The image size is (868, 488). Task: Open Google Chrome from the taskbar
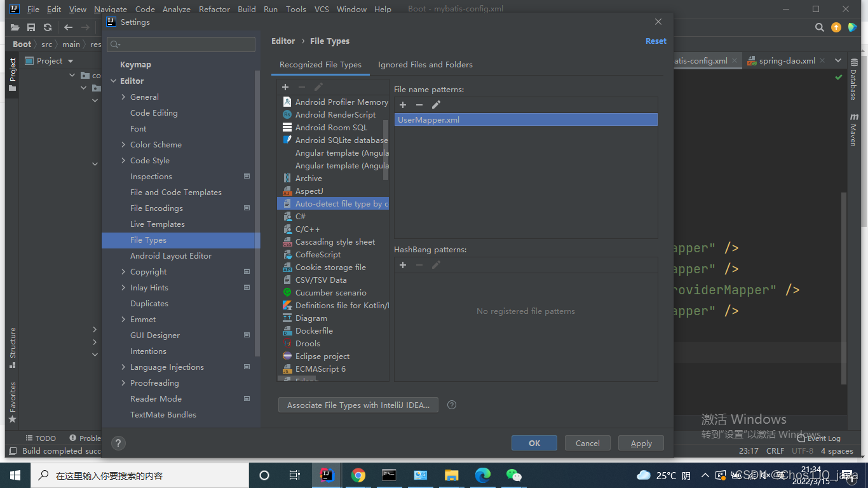click(x=358, y=475)
